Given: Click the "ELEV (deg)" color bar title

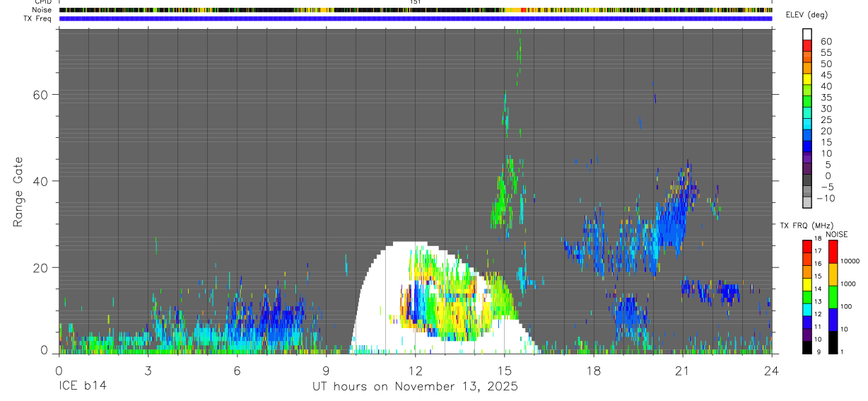Looking at the screenshot, I should click(x=807, y=15).
